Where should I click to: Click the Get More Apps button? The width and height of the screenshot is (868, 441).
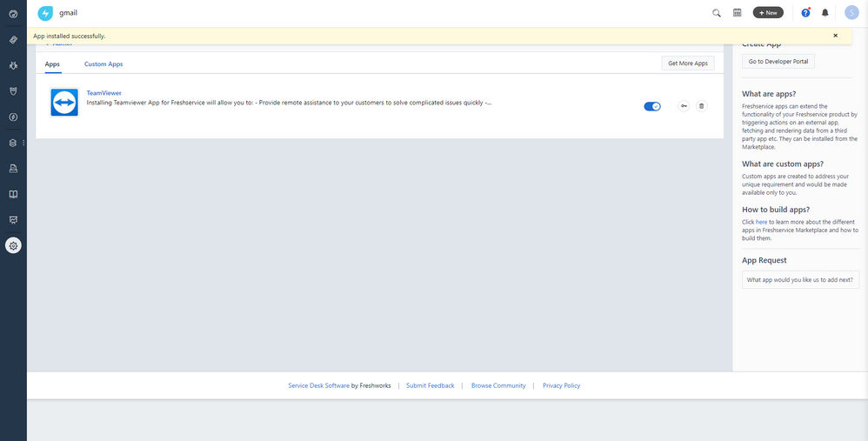(x=688, y=63)
